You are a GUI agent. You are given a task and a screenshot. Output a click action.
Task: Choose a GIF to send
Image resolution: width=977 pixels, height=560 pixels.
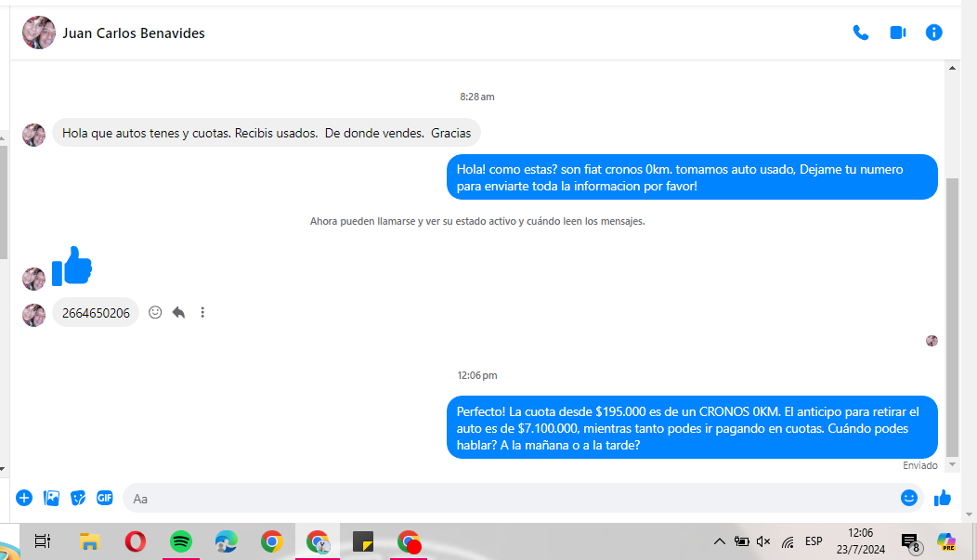click(105, 498)
